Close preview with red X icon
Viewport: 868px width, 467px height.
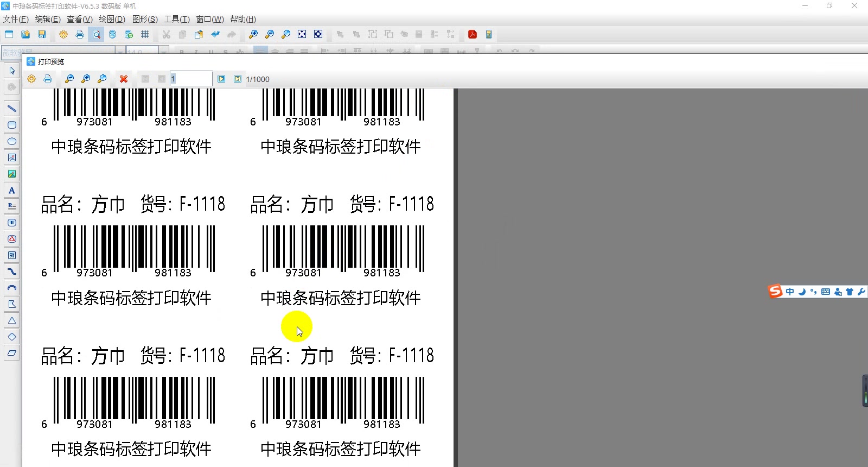click(x=124, y=79)
